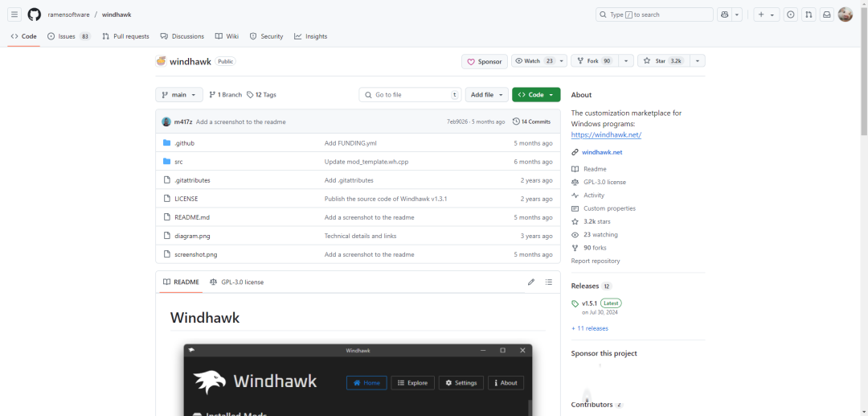Screen dimensions: 868x416
Task: Expand the Add file dropdown
Action: [x=487, y=95]
